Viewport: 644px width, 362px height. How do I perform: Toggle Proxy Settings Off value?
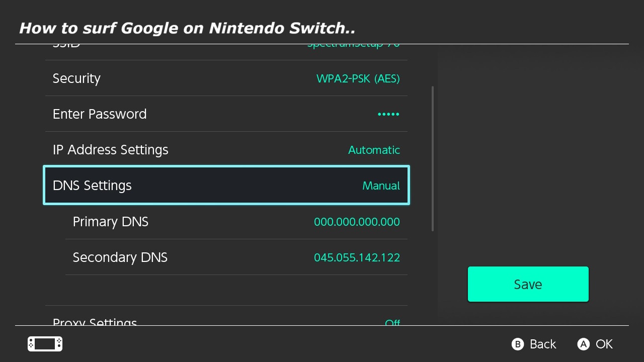pyautogui.click(x=392, y=322)
